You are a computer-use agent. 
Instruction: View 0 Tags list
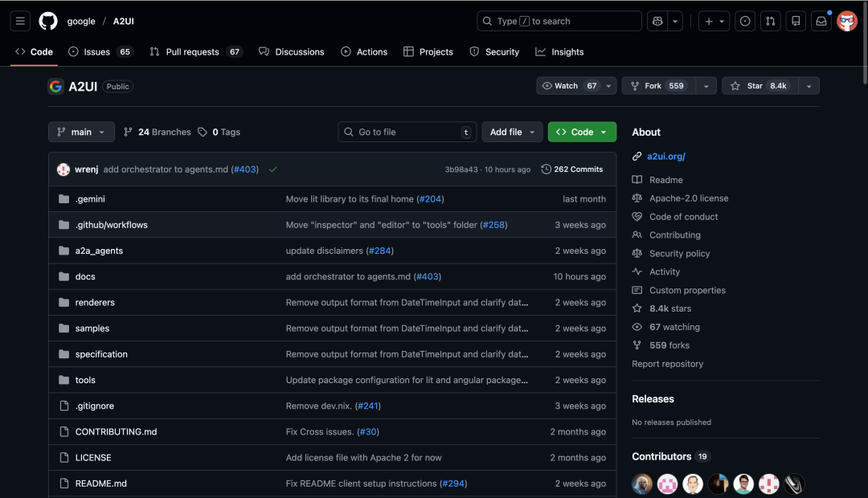coord(219,132)
